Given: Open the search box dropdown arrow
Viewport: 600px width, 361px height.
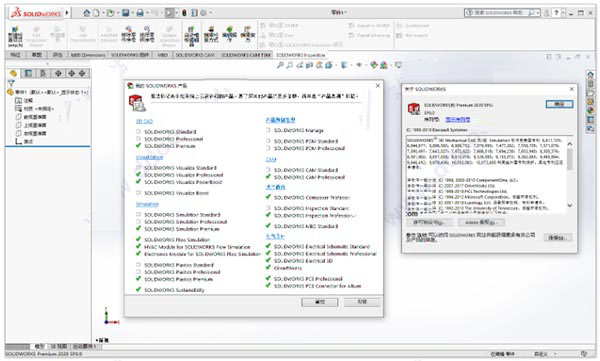Looking at the screenshot, I should pyautogui.click(x=538, y=13).
